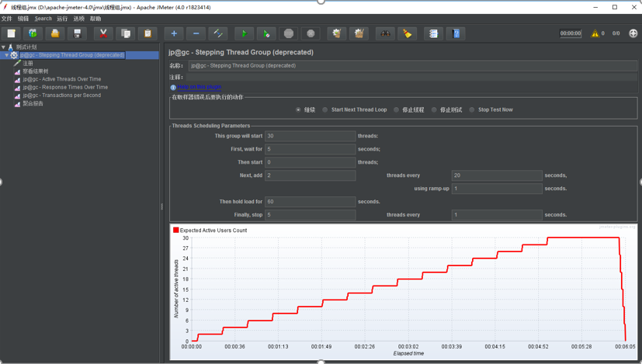The width and height of the screenshot is (642, 364).
Task: Click the yellow warning triangle log icon
Action: 595,33
